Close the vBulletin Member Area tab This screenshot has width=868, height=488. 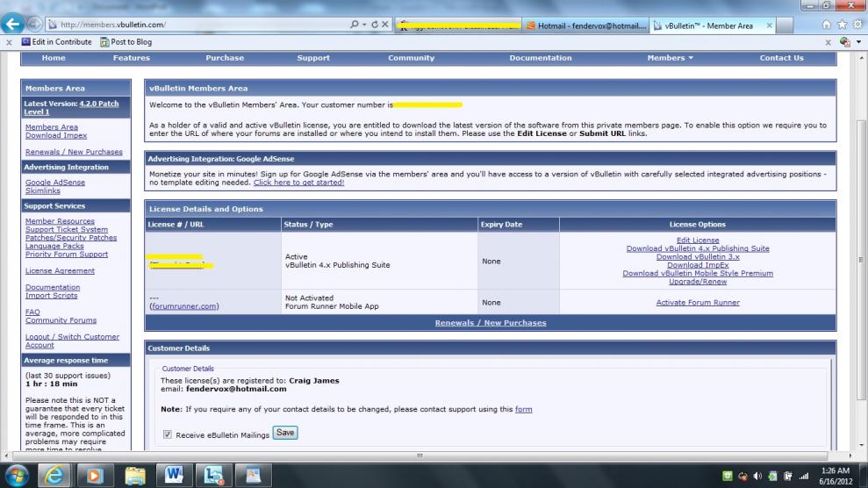[769, 25]
